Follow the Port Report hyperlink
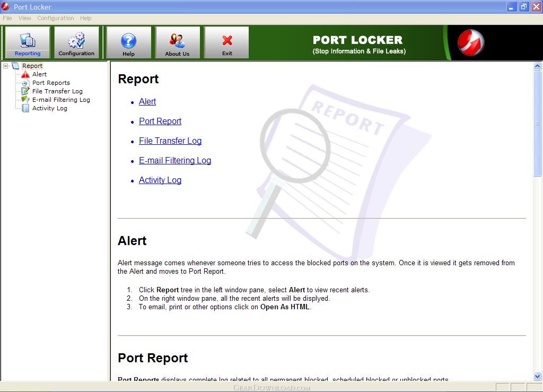The height and width of the screenshot is (392, 543). (160, 121)
